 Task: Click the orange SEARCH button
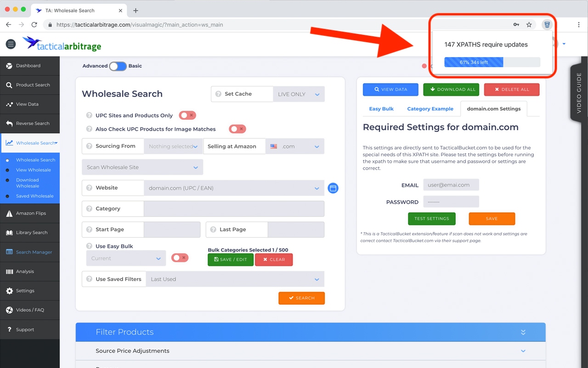pos(301,298)
